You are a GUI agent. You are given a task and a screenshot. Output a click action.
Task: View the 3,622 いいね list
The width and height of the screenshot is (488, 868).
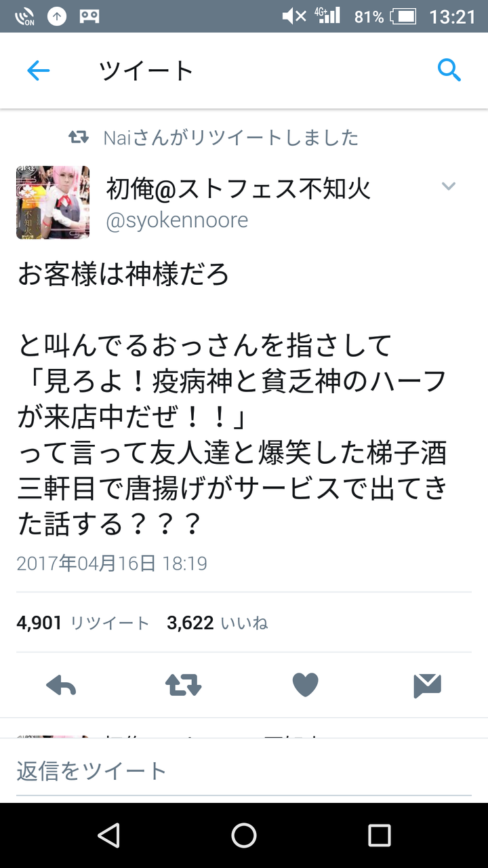pos(218,623)
